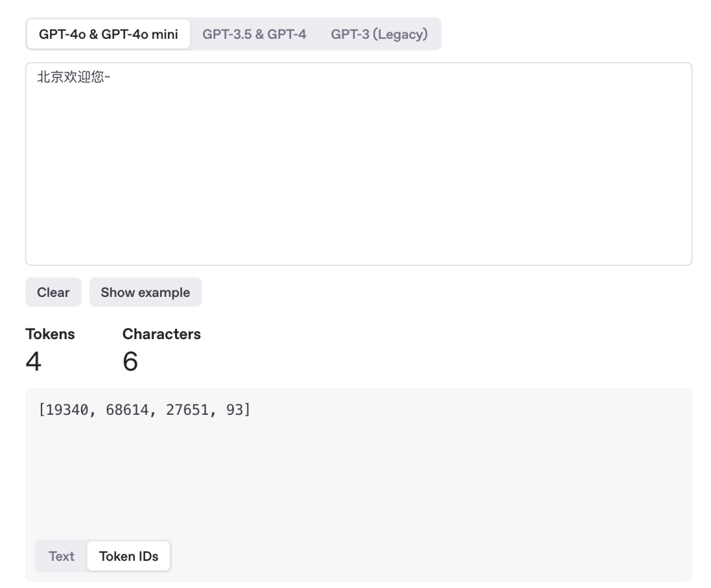The image size is (711, 588).
Task: Focus the empty area of the text input box
Action: (x=358, y=184)
